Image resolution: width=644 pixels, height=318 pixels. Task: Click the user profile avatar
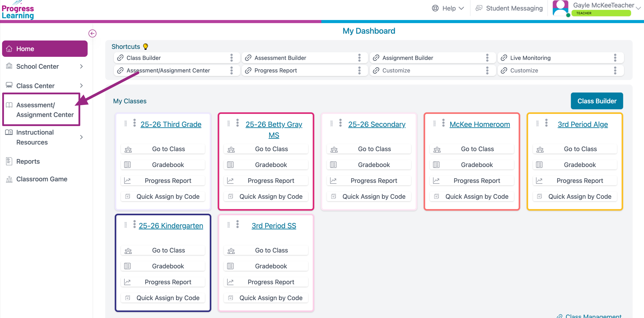click(560, 8)
